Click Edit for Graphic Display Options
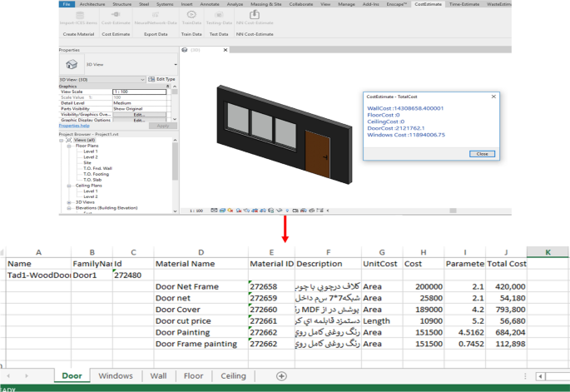Screen dimensions: 570x392 (x=140, y=120)
